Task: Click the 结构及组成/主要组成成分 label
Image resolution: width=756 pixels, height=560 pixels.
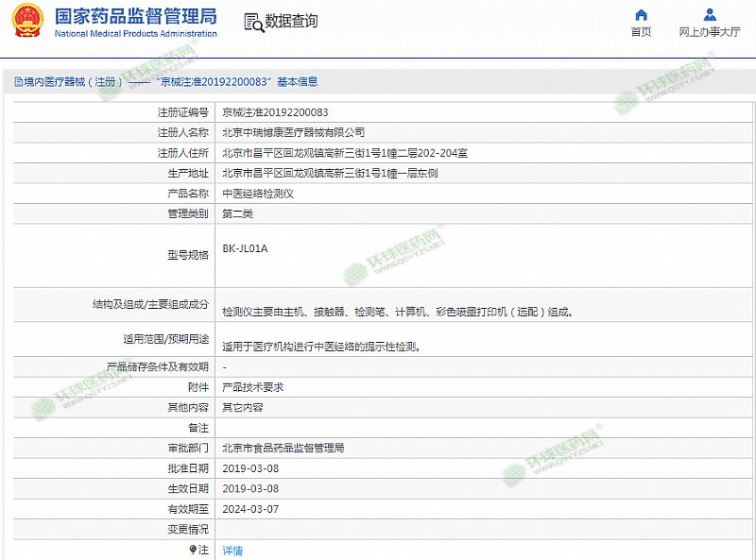Action: (x=150, y=304)
